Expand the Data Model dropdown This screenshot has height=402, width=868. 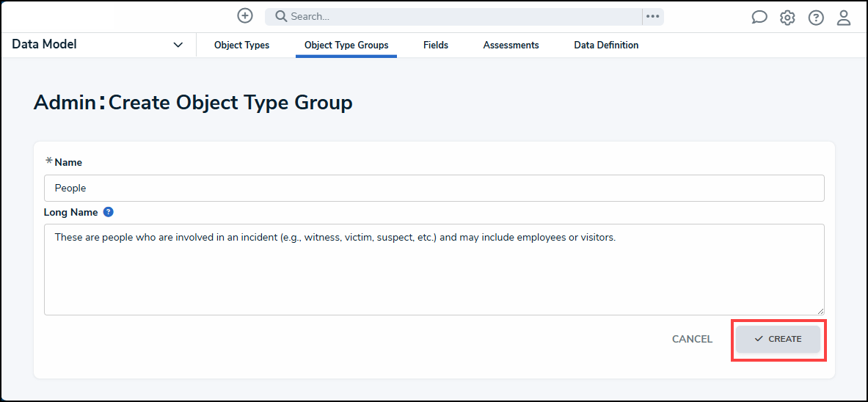coord(178,45)
